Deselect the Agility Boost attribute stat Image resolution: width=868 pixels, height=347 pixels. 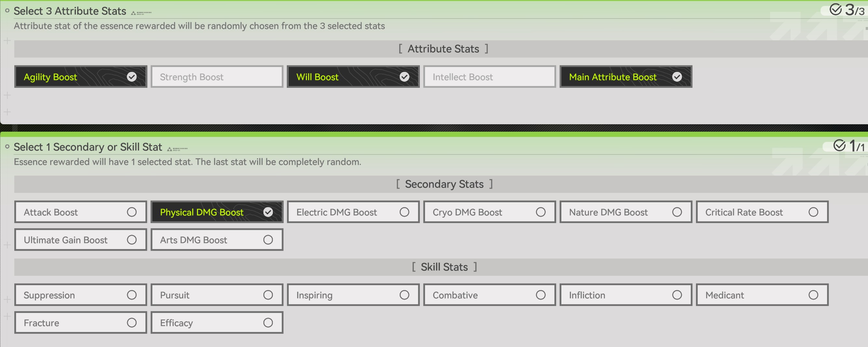81,77
